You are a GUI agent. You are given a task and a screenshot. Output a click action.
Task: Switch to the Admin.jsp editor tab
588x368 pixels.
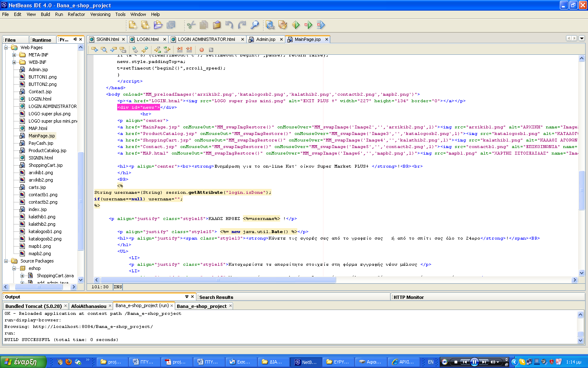tap(265, 39)
